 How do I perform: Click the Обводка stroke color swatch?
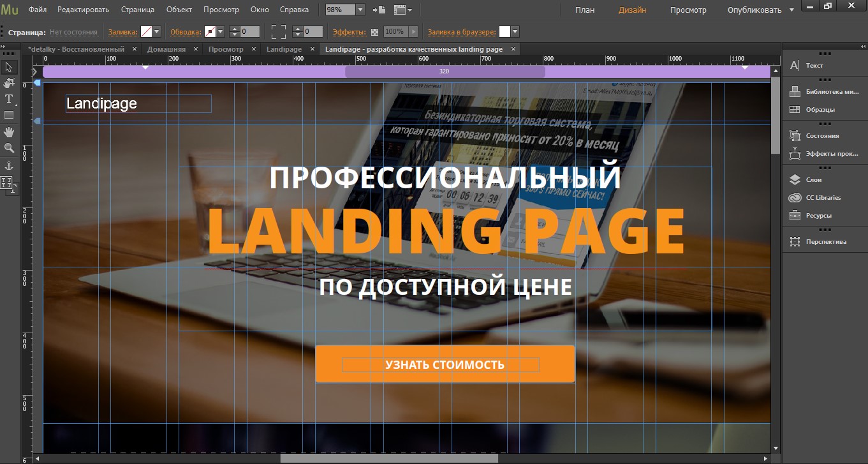[x=210, y=31]
